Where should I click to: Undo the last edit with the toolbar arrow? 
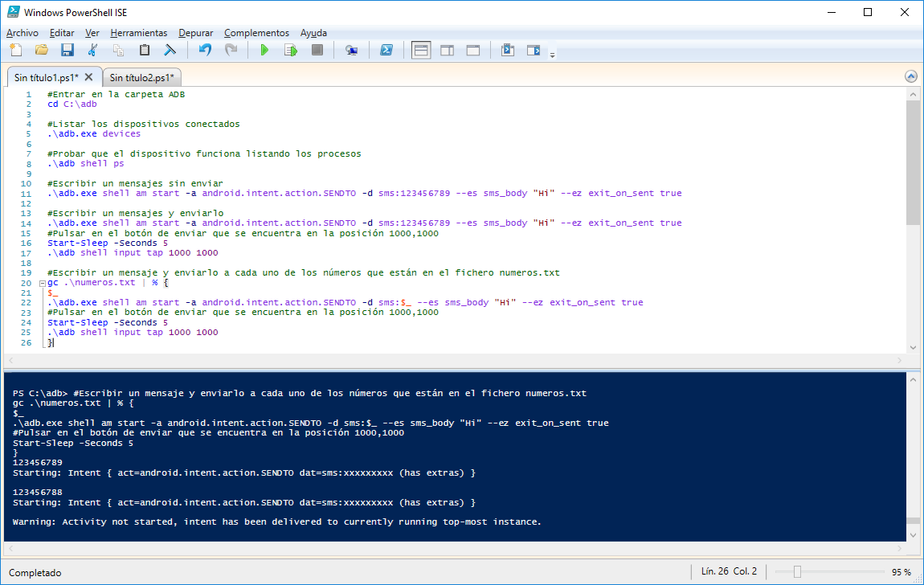[x=205, y=50]
